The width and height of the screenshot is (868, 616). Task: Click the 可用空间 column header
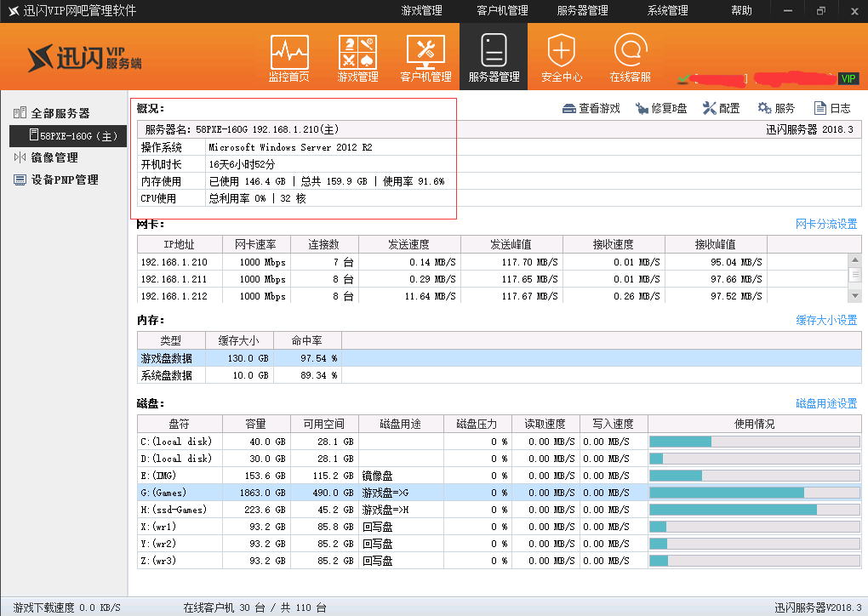[x=324, y=425]
